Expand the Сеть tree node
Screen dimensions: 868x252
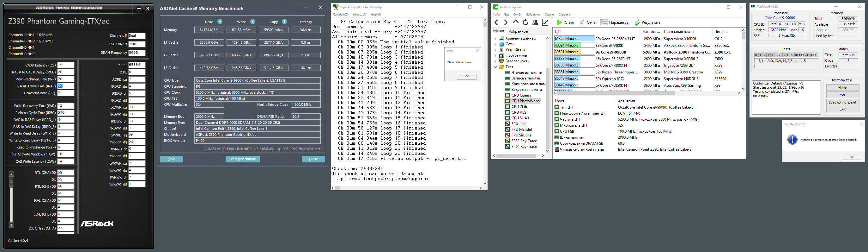click(x=495, y=44)
